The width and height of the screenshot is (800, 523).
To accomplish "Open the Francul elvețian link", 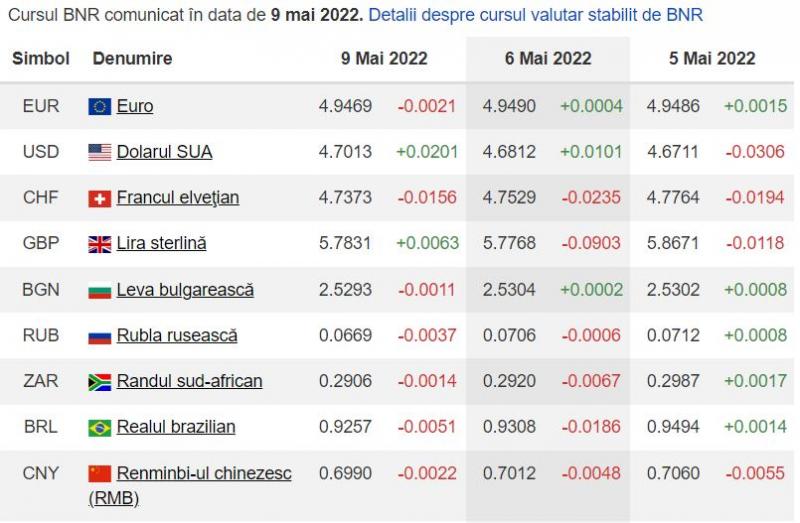I will (x=177, y=198).
